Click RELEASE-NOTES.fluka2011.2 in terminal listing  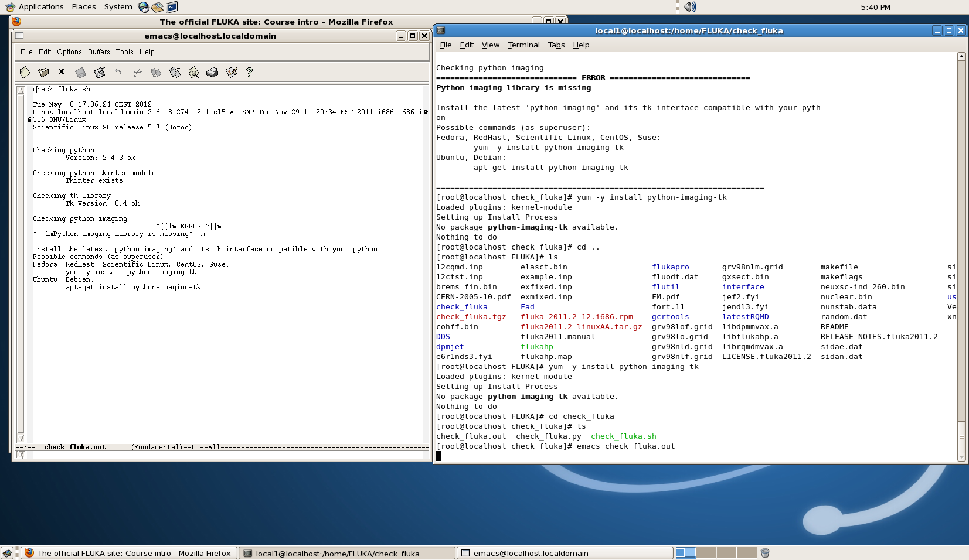click(x=879, y=337)
